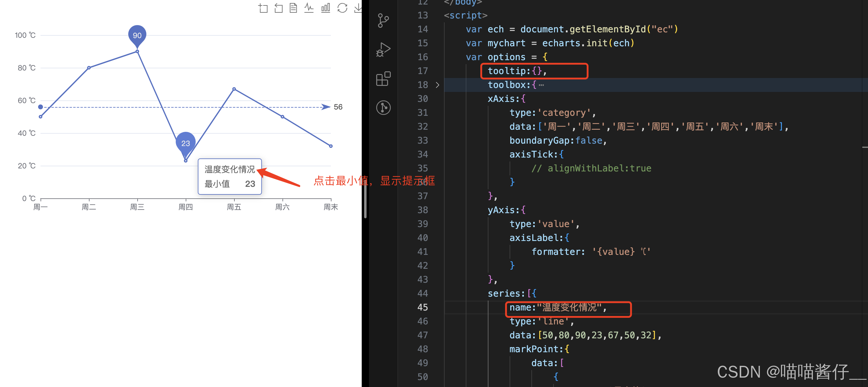Screen dimensions: 868x387
Task: Click markPoint:{ on line 48
Action: coord(539,349)
